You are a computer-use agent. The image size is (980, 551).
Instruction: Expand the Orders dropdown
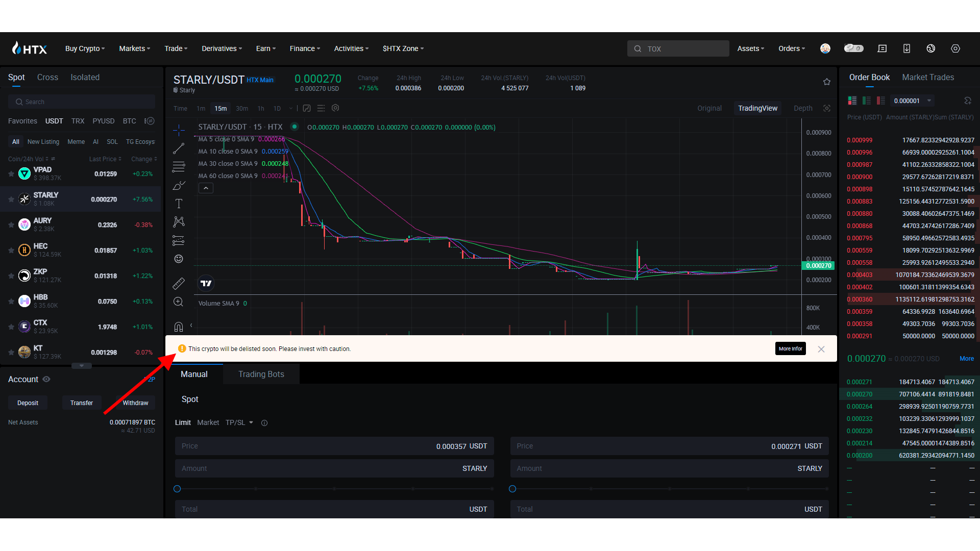792,48
